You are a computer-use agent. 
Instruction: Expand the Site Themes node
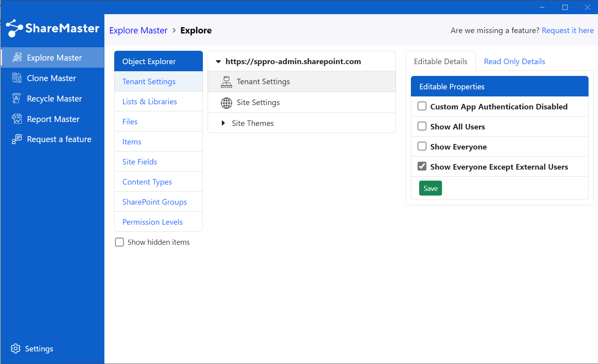pos(223,123)
